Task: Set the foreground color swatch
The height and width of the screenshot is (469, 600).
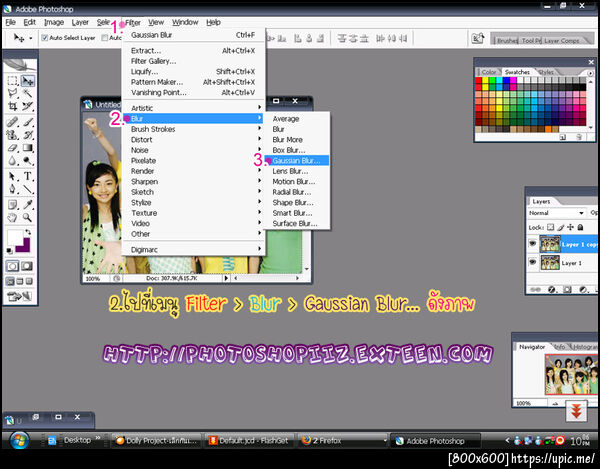Action: point(15,238)
